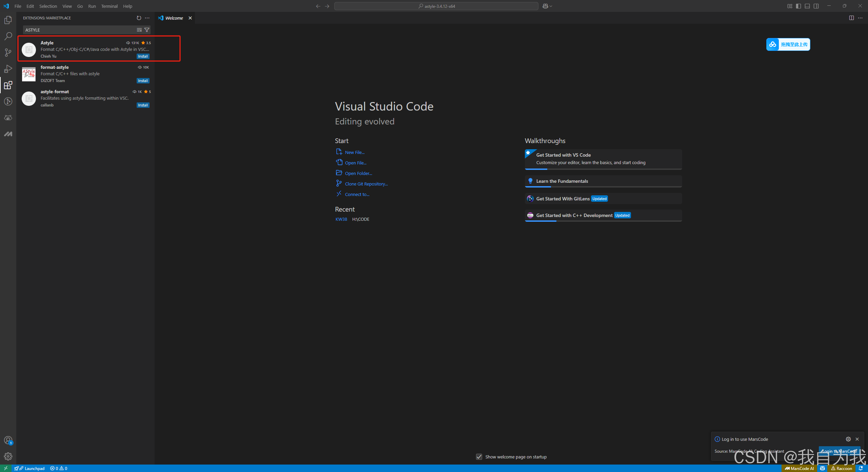Screen dimensions: 868x472
Task: Open the remote window indicator dropdown
Action: [547, 6]
